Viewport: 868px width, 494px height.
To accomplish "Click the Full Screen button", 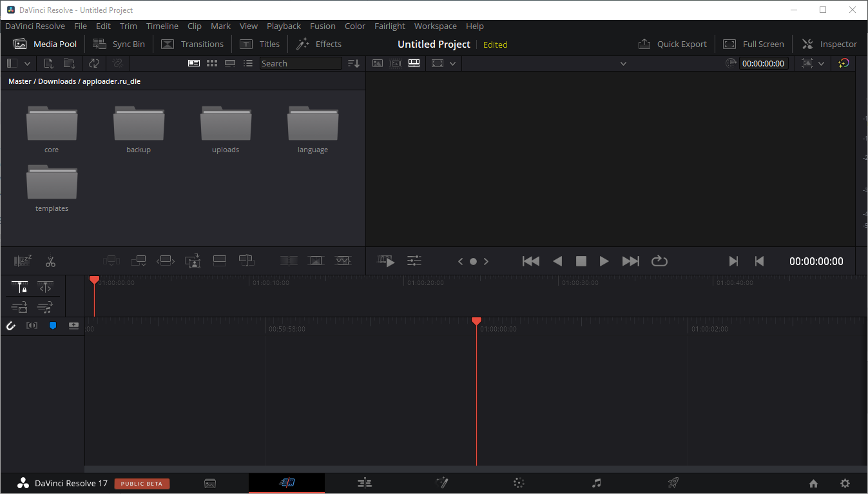I will click(x=754, y=44).
